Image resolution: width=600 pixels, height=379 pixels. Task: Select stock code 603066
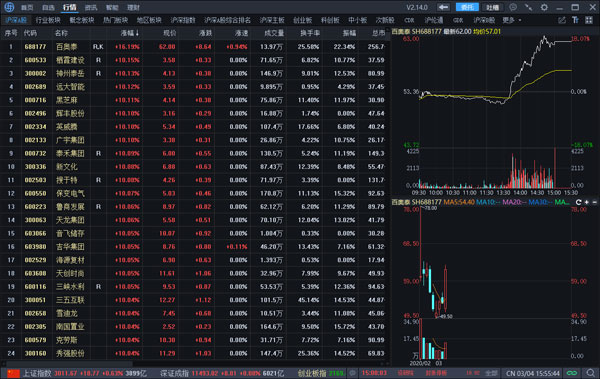click(x=35, y=234)
